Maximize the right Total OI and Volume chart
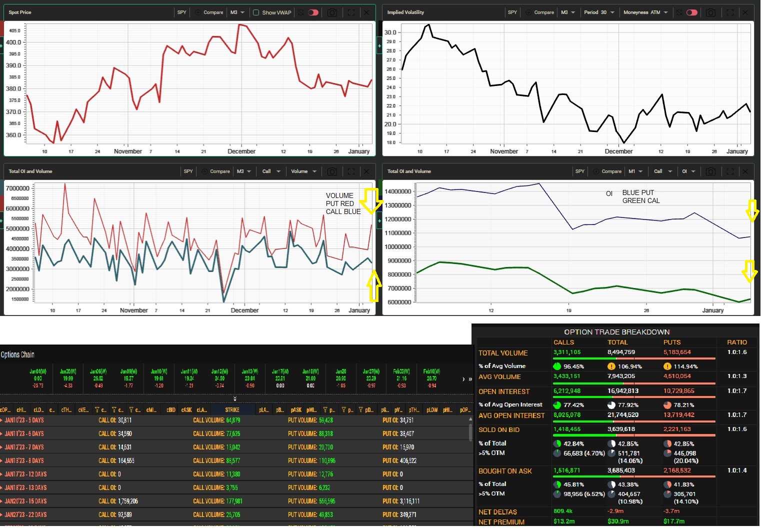The width and height of the screenshot is (763, 532). pos(730,171)
